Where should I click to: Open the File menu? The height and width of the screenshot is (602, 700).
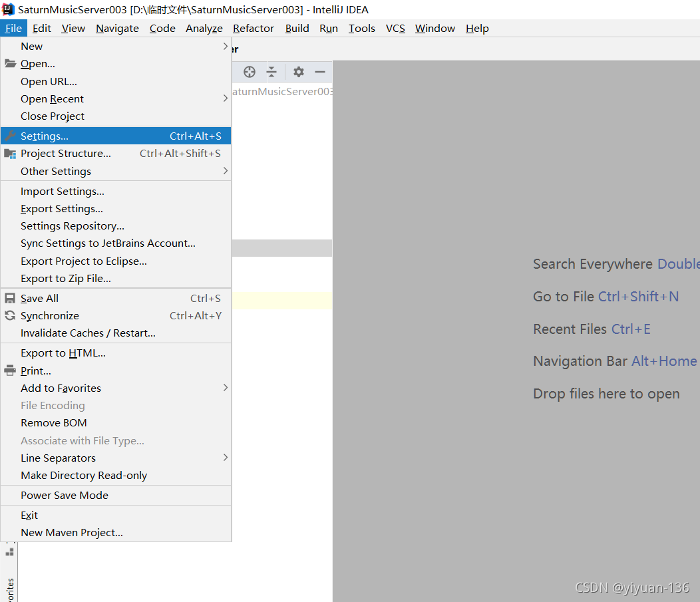click(13, 28)
